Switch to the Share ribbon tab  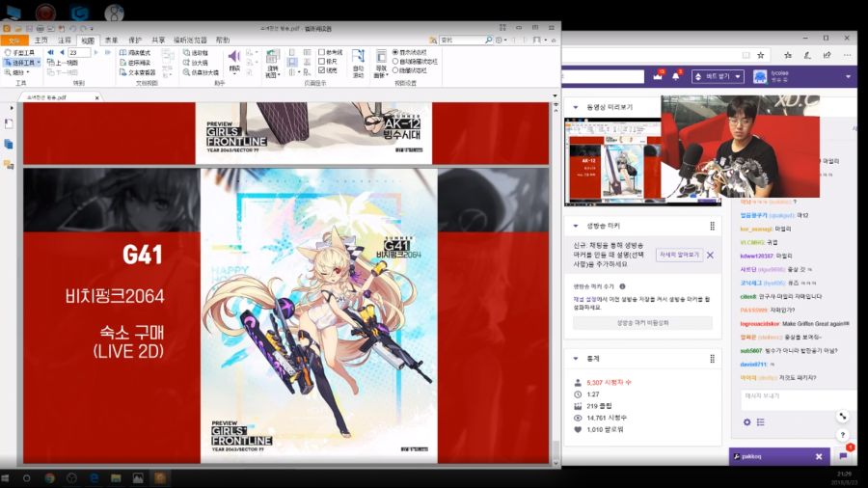158,41
